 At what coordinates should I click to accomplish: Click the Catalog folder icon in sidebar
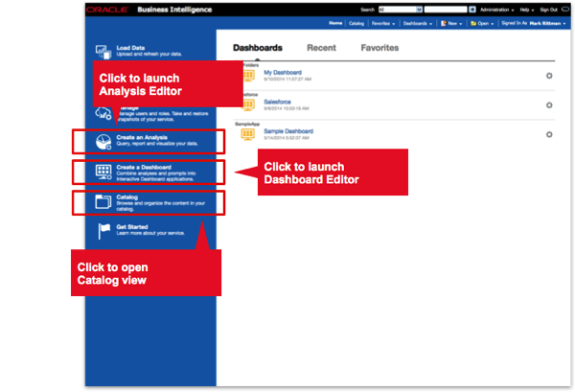(103, 201)
